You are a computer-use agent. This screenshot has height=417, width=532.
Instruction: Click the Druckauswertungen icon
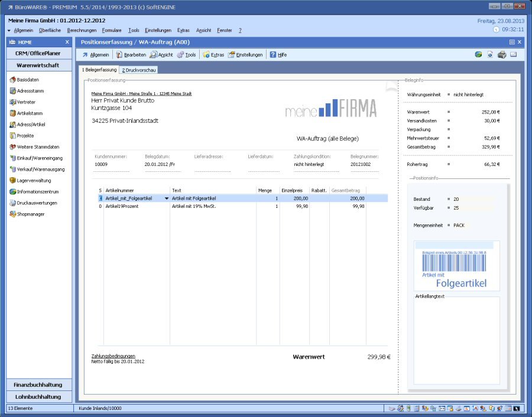click(x=13, y=203)
